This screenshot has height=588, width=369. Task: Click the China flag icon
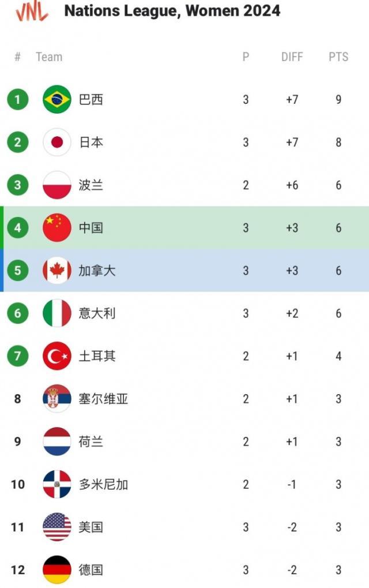coord(57,227)
